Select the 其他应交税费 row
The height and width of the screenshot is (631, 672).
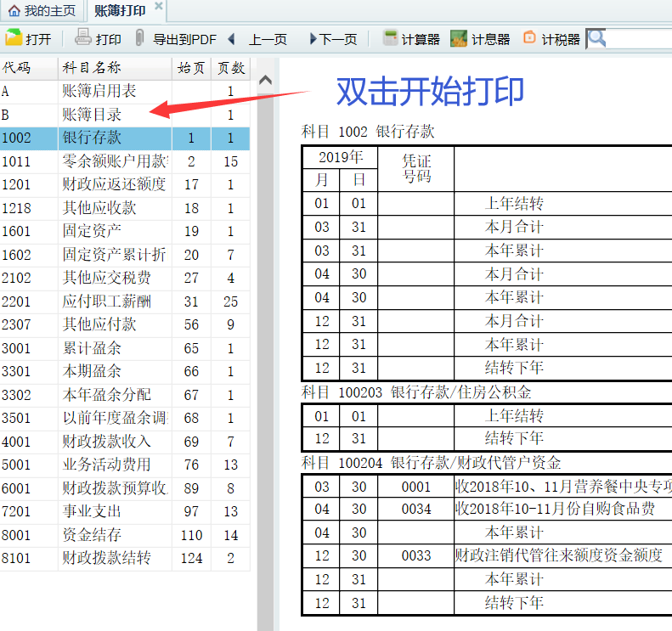tap(125, 278)
